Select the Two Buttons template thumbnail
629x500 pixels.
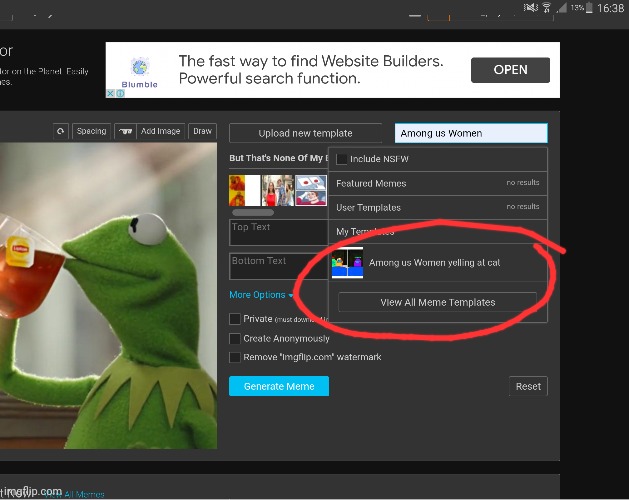(311, 191)
